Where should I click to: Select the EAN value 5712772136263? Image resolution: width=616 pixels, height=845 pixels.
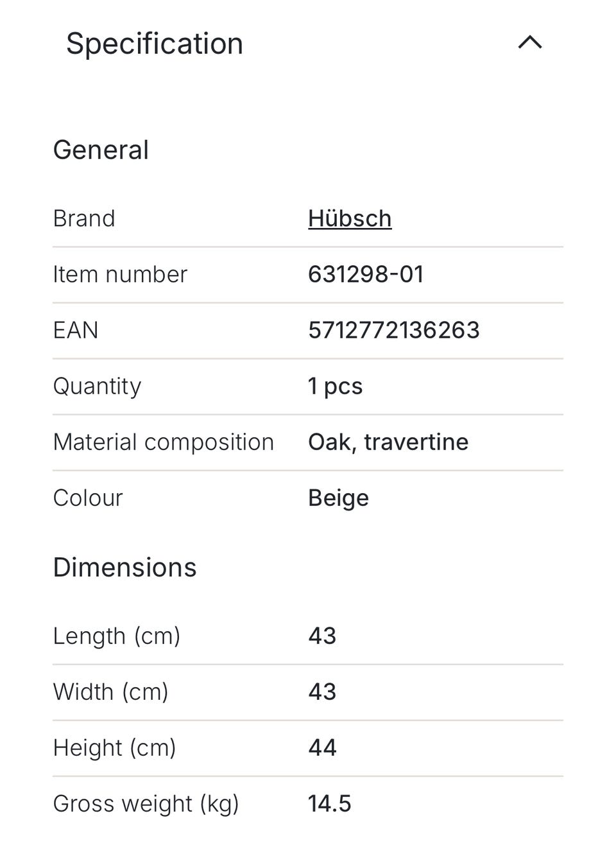[x=394, y=330]
